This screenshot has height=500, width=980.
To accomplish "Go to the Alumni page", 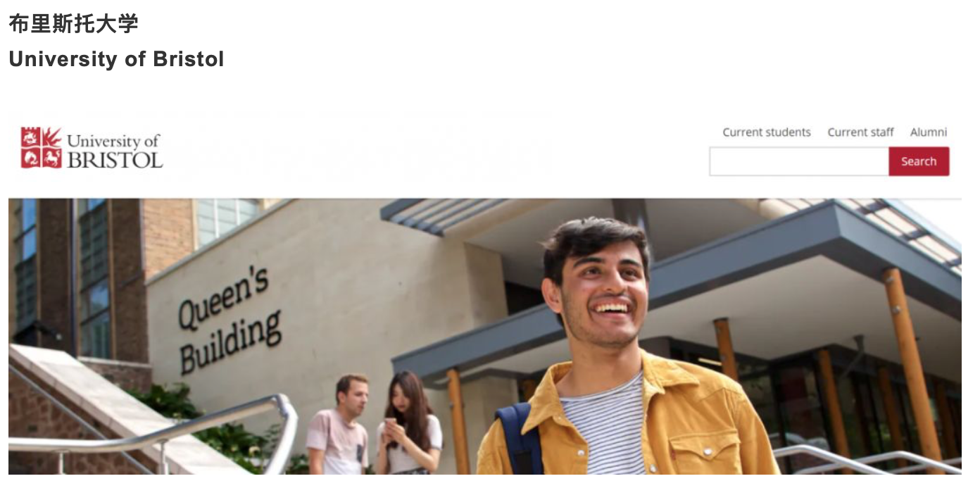I will point(928,132).
